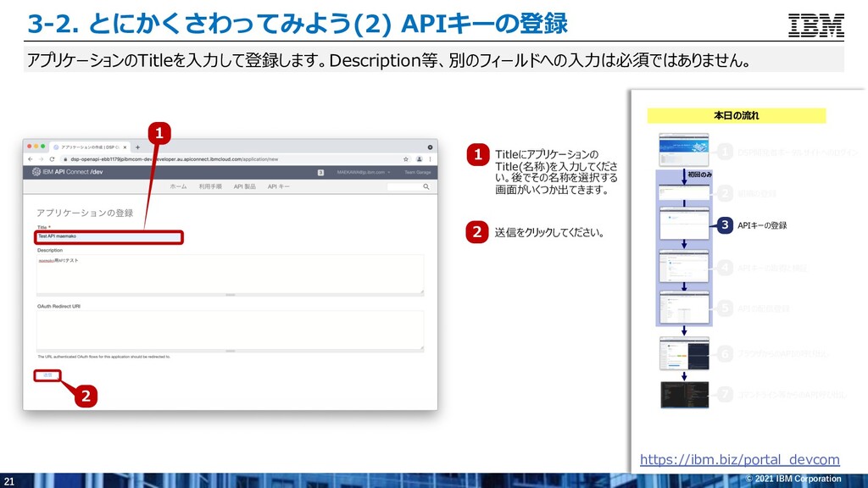Click the Description text area
Image resolution: width=868 pixels, height=488 pixels.
[231, 274]
